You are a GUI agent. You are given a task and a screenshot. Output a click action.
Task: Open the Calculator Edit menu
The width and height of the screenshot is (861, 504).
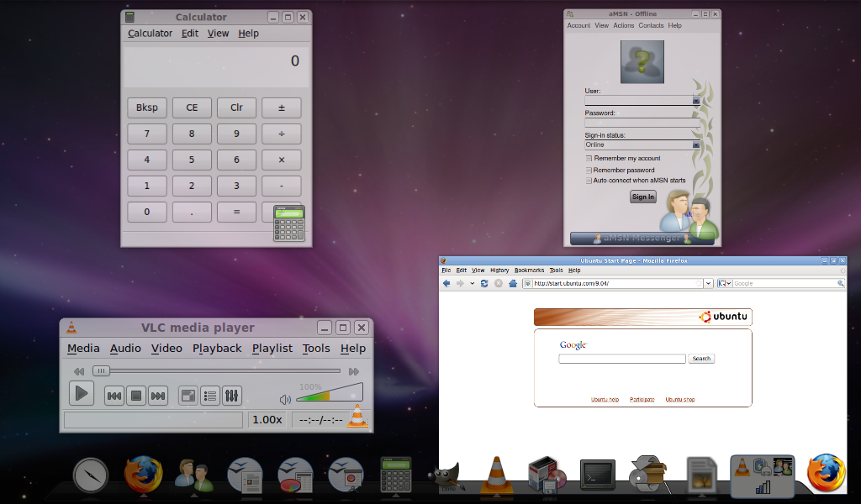pos(190,34)
